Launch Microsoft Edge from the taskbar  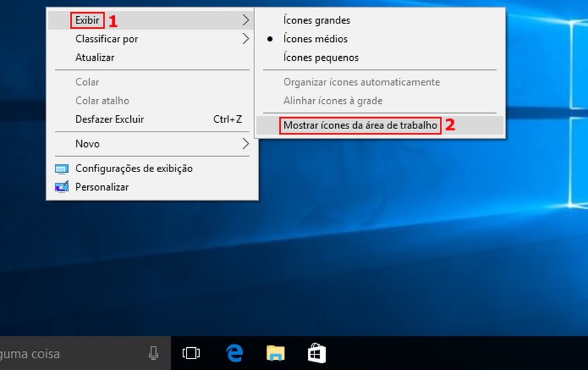pos(235,353)
